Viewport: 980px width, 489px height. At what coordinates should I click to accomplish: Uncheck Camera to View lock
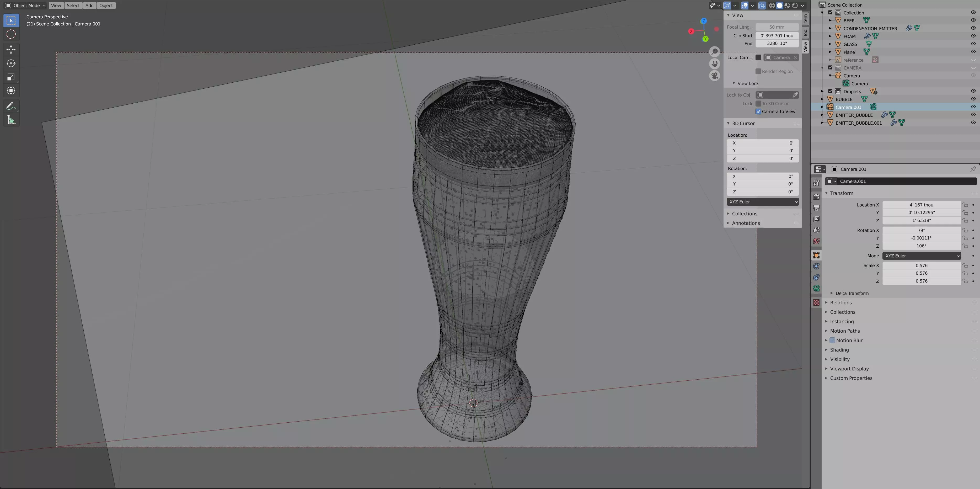point(758,111)
